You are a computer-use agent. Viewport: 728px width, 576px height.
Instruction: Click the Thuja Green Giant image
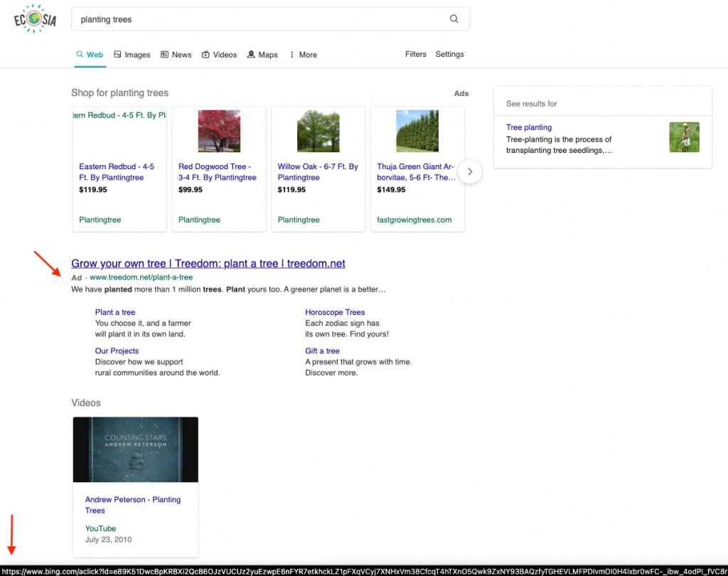point(417,131)
